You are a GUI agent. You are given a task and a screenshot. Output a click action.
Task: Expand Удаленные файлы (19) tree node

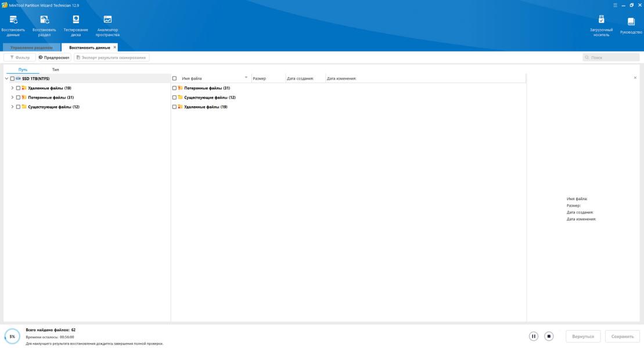(12, 88)
